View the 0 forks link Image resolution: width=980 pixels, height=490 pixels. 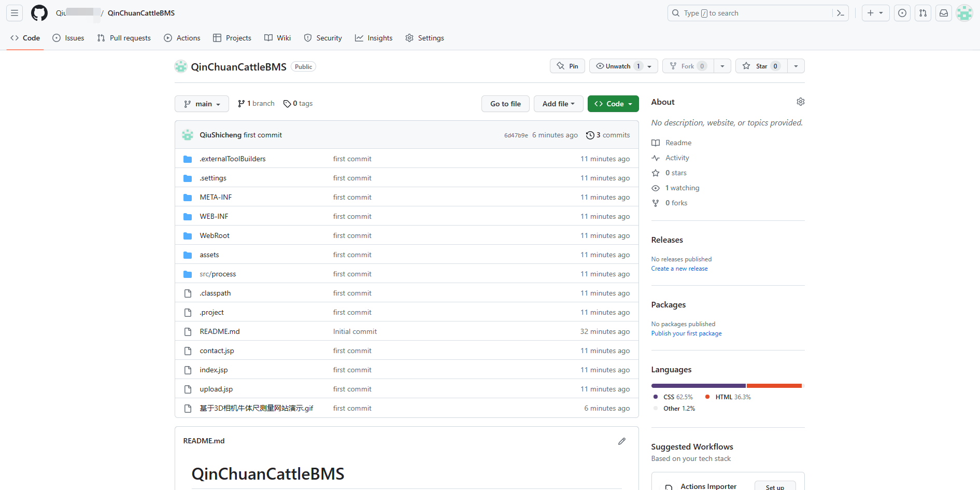pyautogui.click(x=670, y=203)
